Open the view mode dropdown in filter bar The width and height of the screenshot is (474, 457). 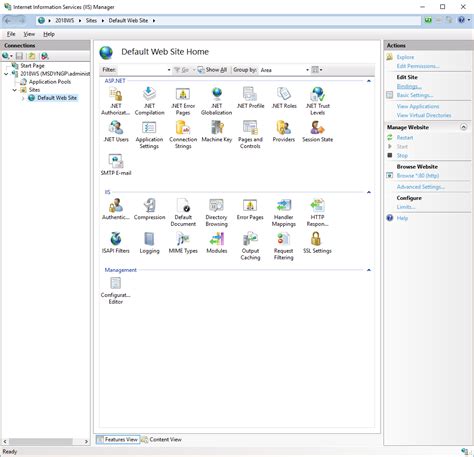[317, 70]
